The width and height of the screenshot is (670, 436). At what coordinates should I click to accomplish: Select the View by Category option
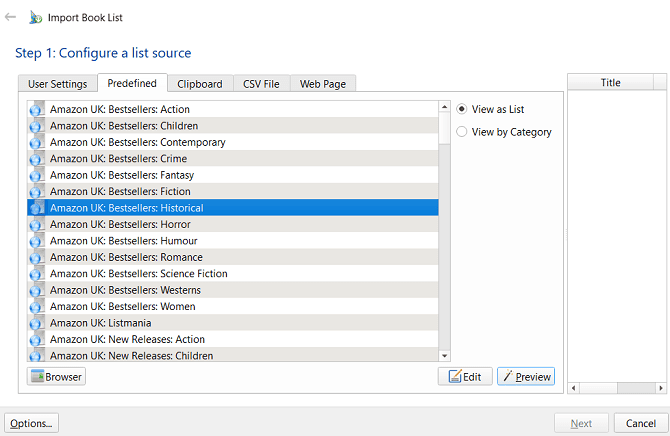coord(462,132)
